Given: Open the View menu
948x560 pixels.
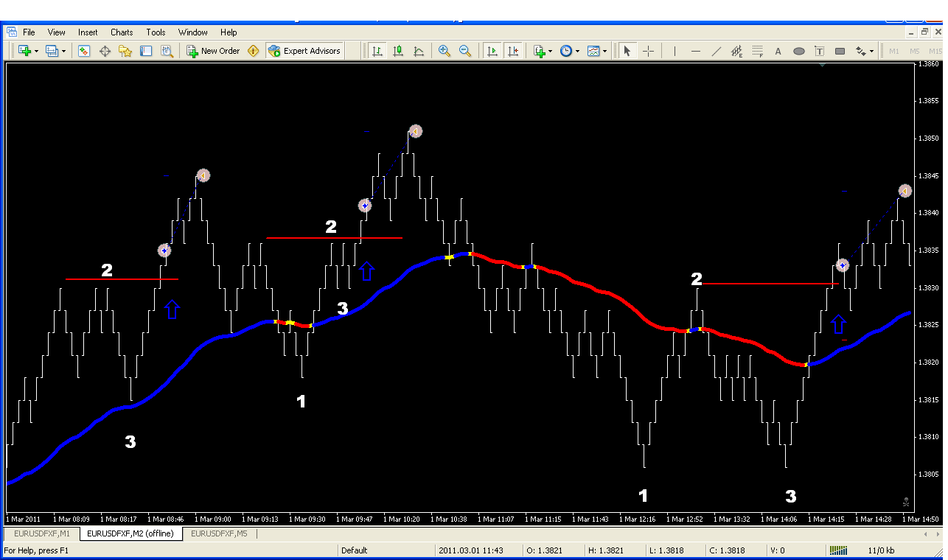Looking at the screenshot, I should pos(57,32).
